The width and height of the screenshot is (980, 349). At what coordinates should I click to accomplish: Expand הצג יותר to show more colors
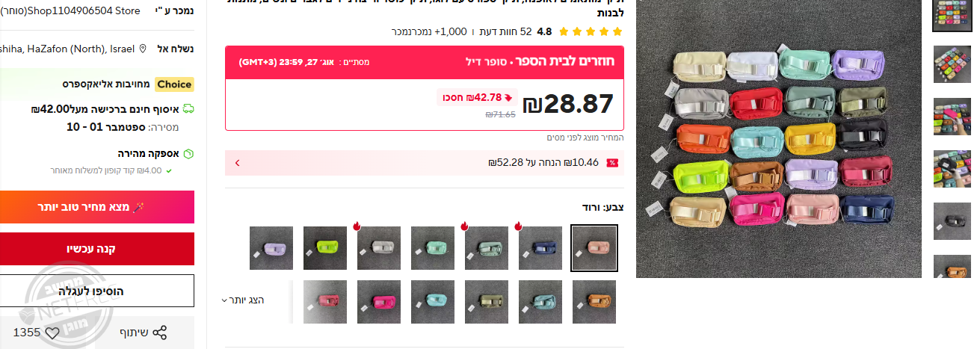point(244,300)
